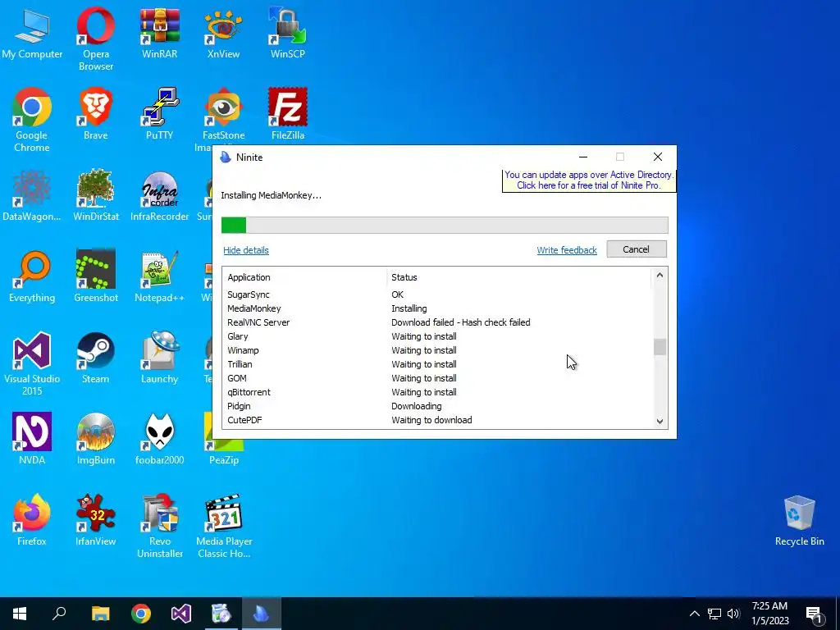
Task: Click the DataWagon desktop icon
Action: [x=32, y=195]
